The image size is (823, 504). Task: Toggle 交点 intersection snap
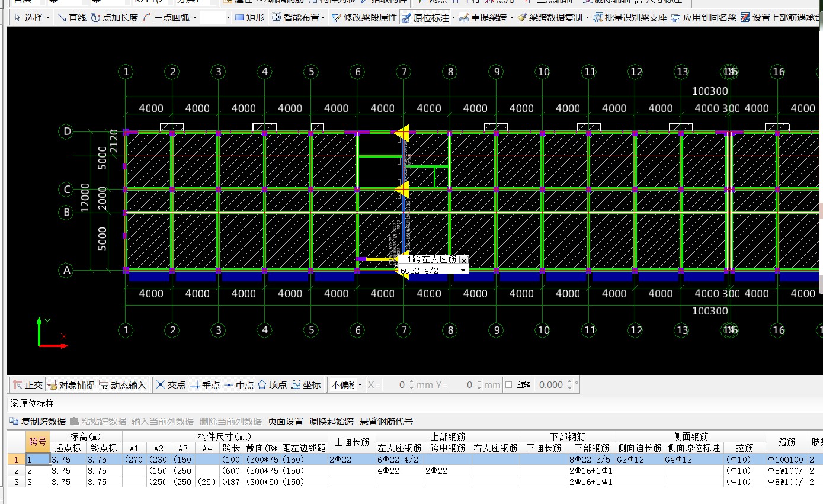pyautogui.click(x=171, y=385)
